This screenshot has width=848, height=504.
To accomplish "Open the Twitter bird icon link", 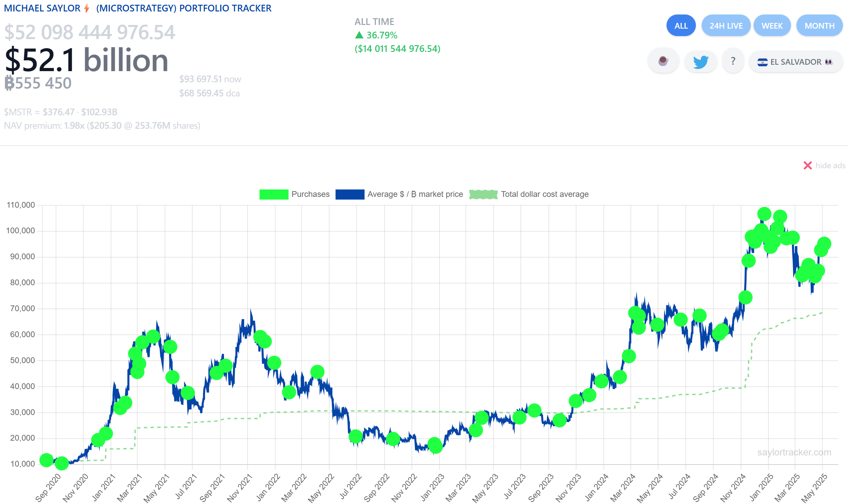I will (701, 61).
